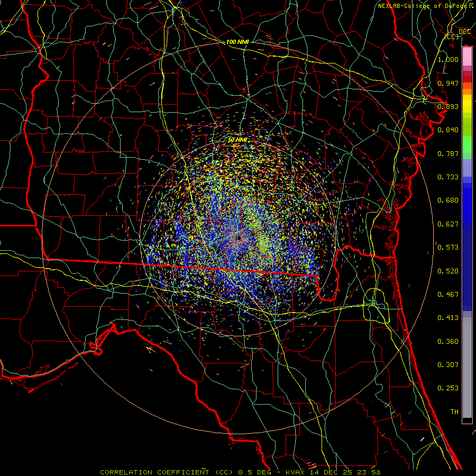Screen dimensions: 476x476
Task: Click the radar site at the rings' center
Action: pos(239,239)
